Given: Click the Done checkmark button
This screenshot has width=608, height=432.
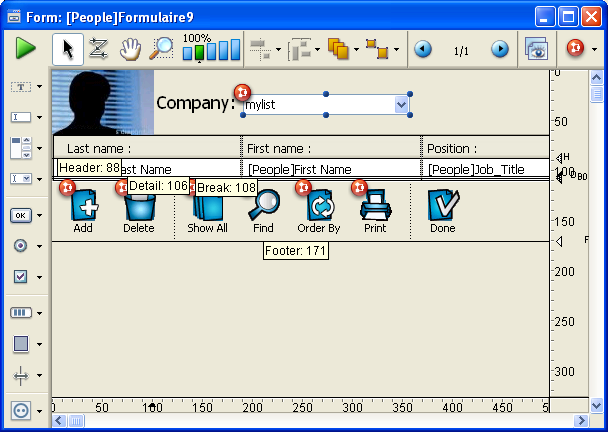Looking at the screenshot, I should (x=442, y=205).
